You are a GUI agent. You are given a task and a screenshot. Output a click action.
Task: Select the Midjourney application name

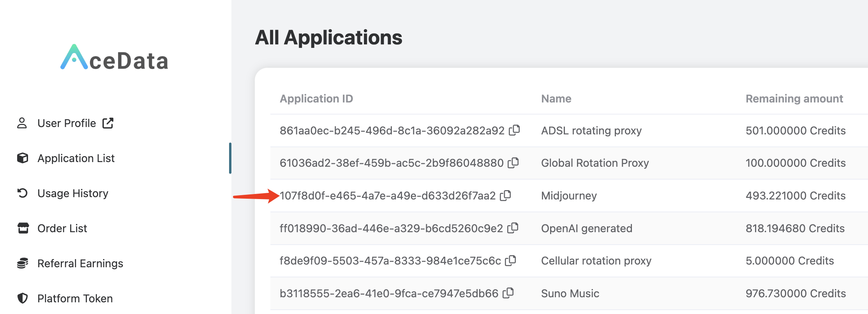[x=569, y=196]
